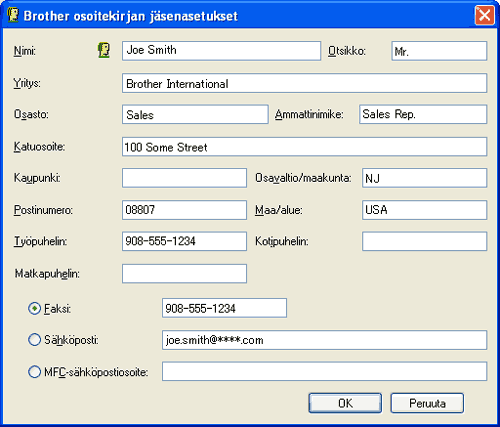Click the Nimi field containing Joe Smith
This screenshot has width=500, height=427.
tap(221, 51)
